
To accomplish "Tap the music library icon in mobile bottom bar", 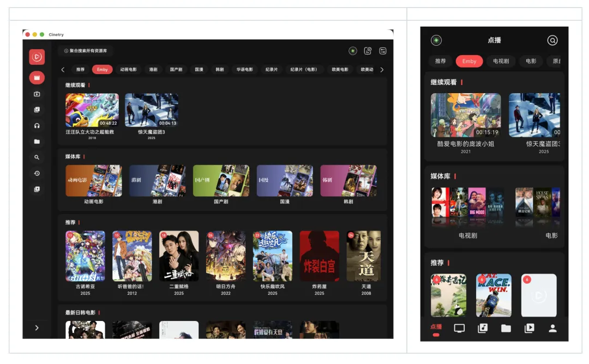I will (x=483, y=329).
